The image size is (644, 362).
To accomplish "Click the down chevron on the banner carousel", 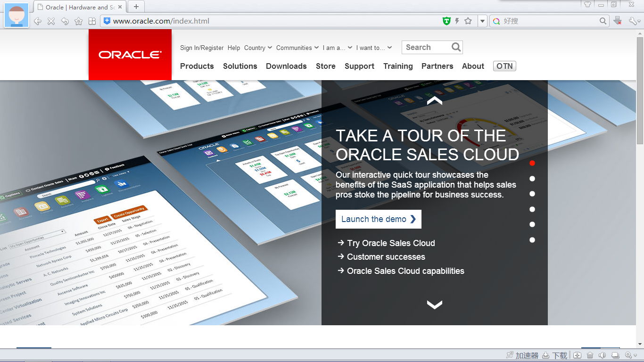I will (435, 304).
